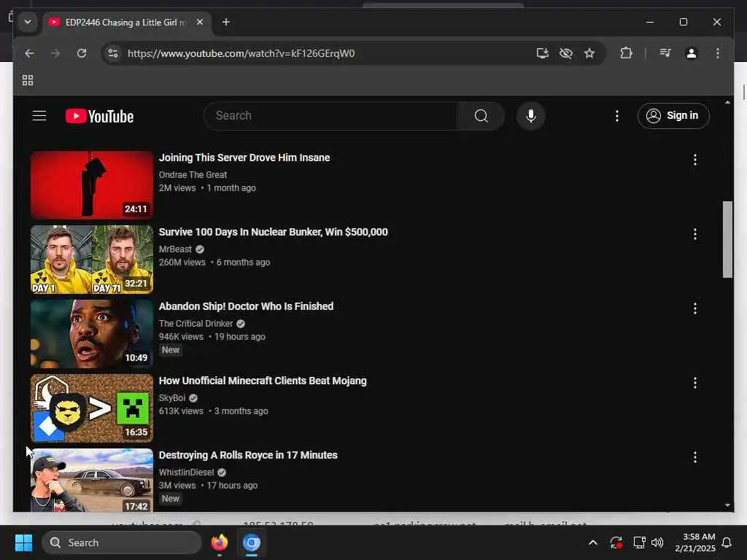The image size is (747, 560).
Task: Show hidden system tray icons
Action: 592,542
